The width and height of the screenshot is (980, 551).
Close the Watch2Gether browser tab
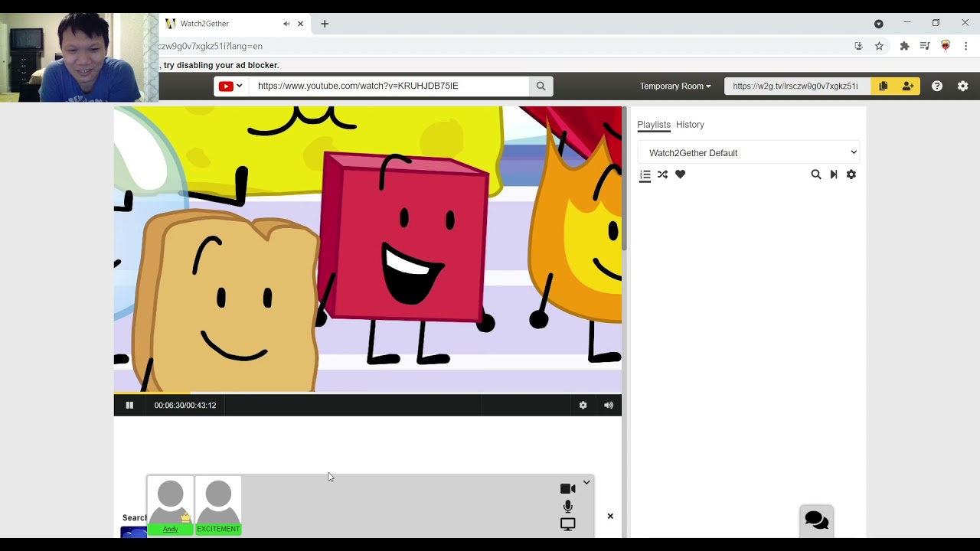tap(300, 24)
